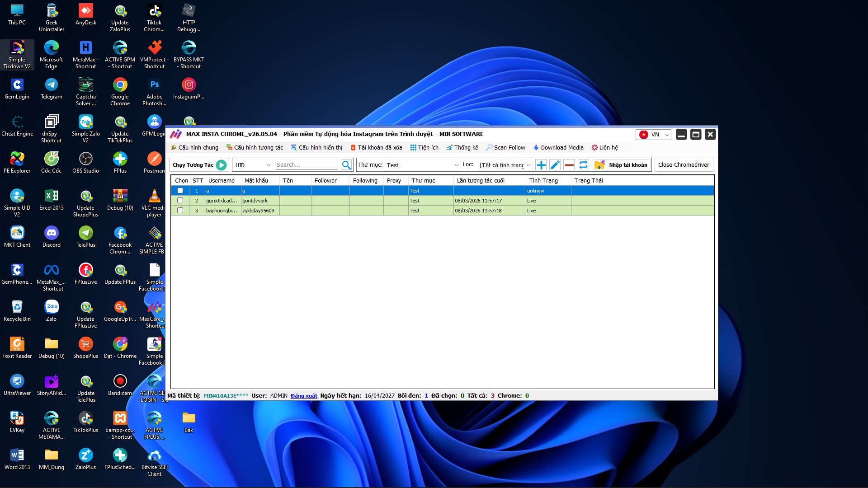Tick the checkbox for baphuongbu row
The width and height of the screenshot is (868, 488).
pyautogui.click(x=180, y=211)
